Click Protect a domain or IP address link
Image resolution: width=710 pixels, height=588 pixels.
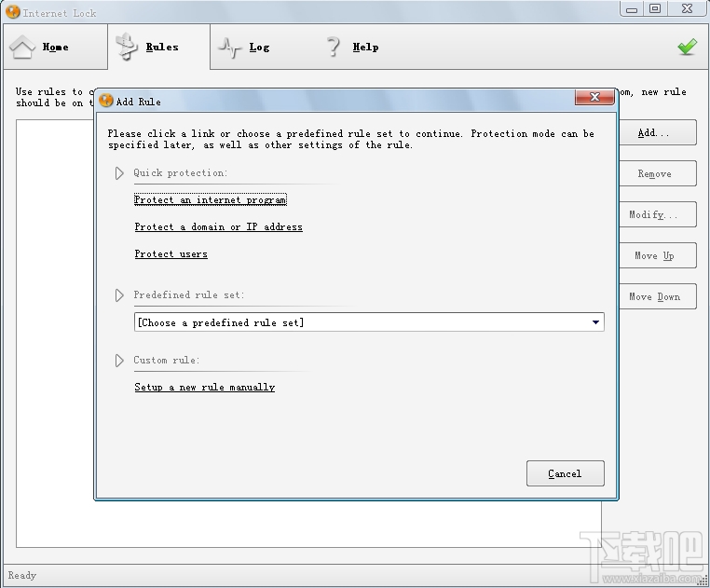click(218, 227)
